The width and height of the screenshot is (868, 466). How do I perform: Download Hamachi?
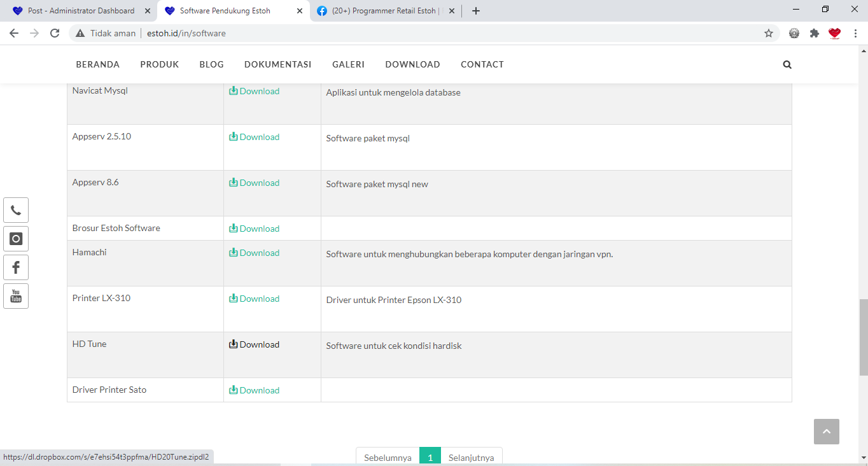click(x=255, y=253)
